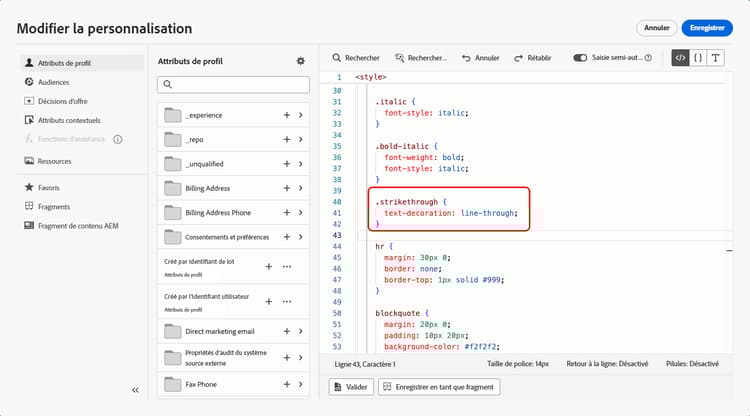This screenshot has height=416, width=750.
Task: Toggle Pilules: Désactivé in status bar
Action: [692, 364]
